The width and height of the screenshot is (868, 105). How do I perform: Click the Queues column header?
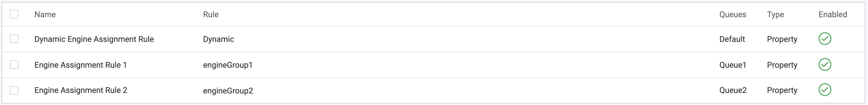pos(733,14)
